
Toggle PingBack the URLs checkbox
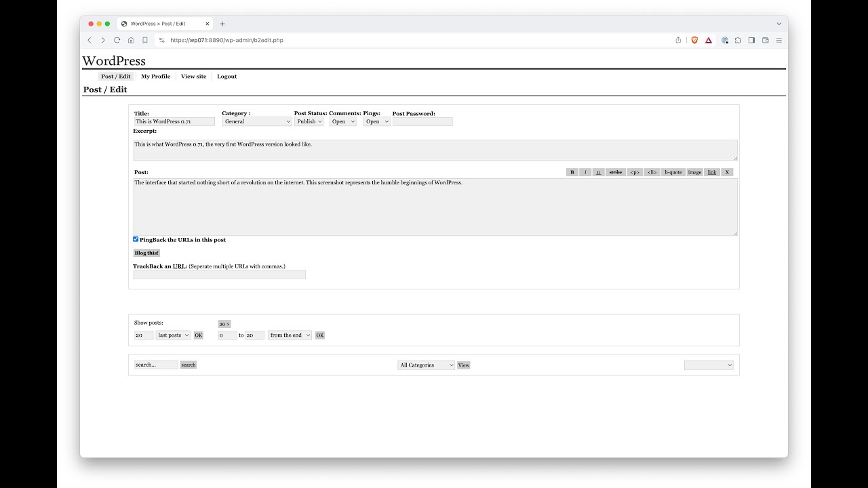click(x=136, y=239)
